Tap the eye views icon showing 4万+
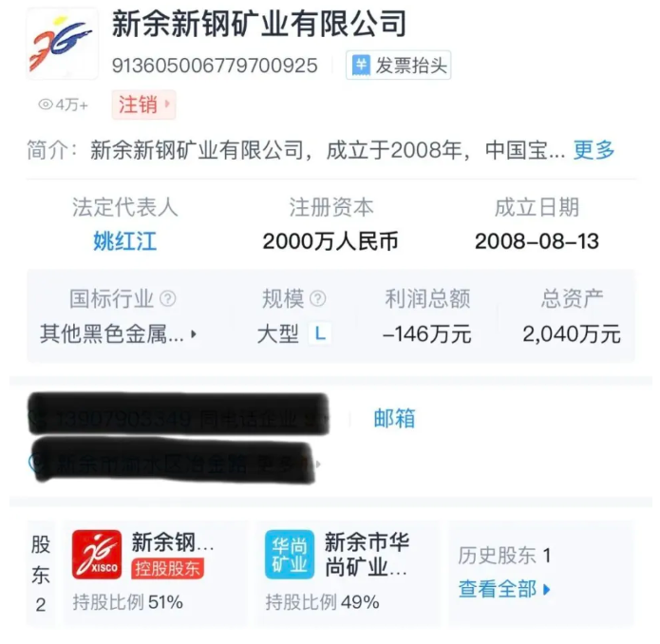The width and height of the screenshot is (660, 644). (46, 104)
